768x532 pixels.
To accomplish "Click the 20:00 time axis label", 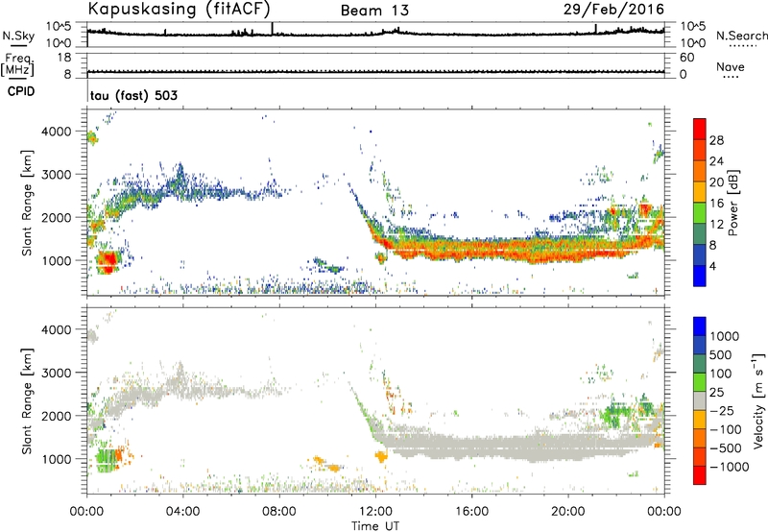I will pos(568,512).
